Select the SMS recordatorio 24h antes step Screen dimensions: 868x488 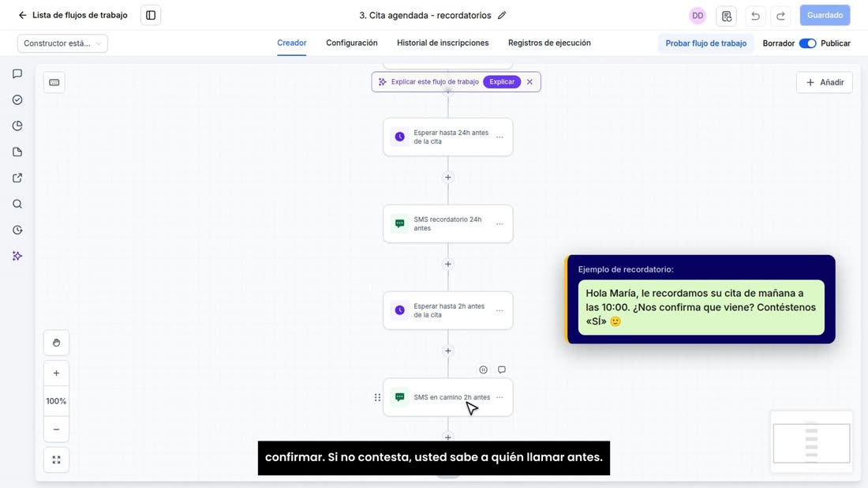[448, 223]
